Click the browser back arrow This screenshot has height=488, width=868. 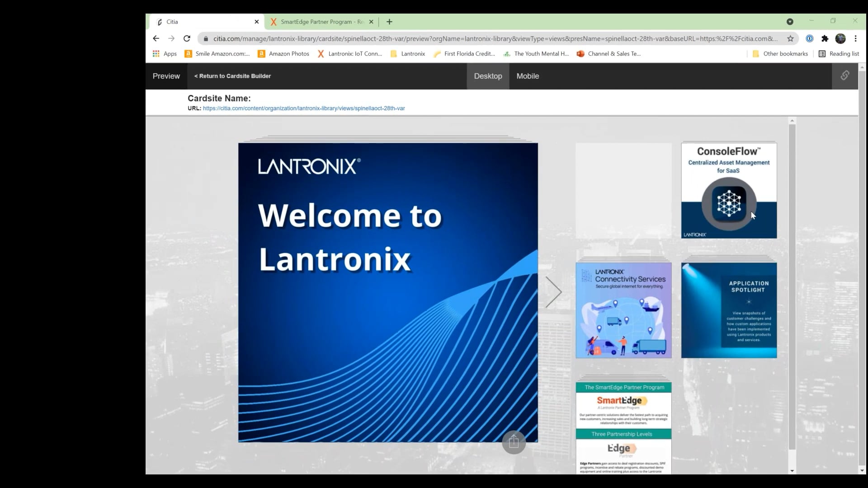tap(156, 38)
